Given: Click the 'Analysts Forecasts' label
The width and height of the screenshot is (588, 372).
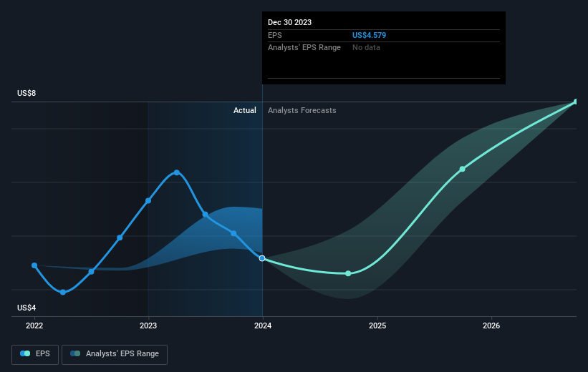Looking at the screenshot, I should click(302, 110).
